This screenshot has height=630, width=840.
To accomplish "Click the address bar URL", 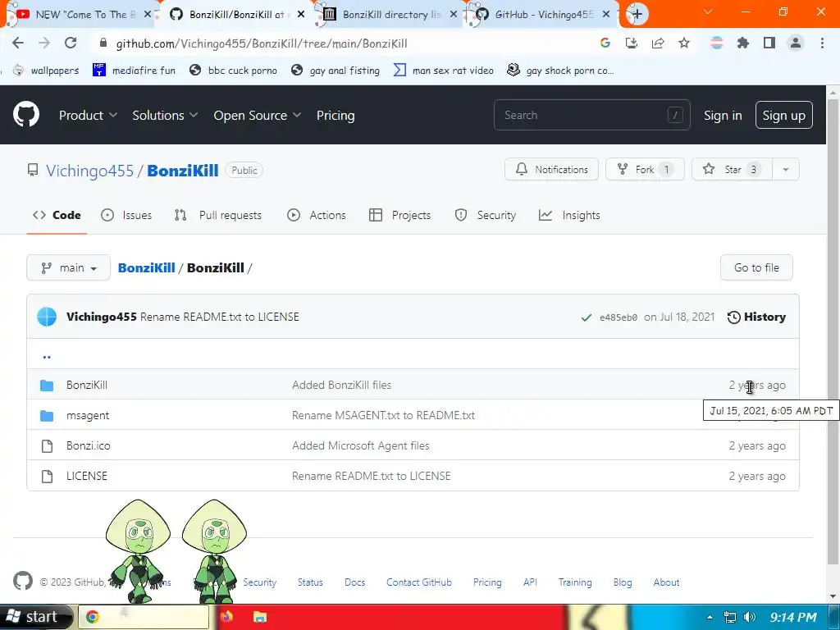I will (262, 43).
